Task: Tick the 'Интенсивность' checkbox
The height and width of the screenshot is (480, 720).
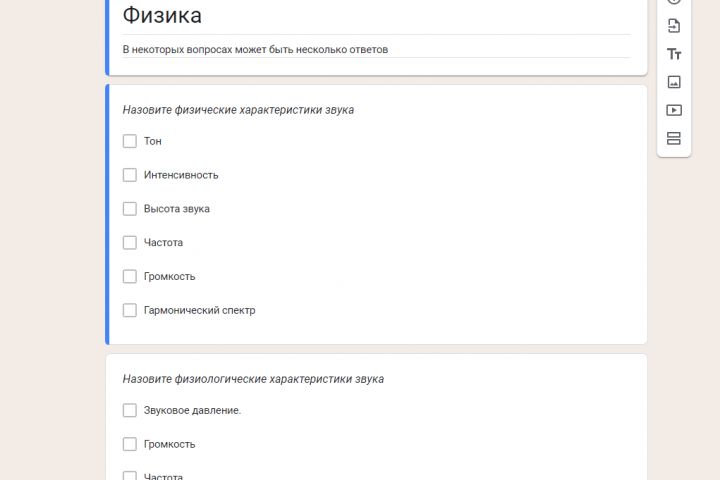Action: tap(130, 175)
